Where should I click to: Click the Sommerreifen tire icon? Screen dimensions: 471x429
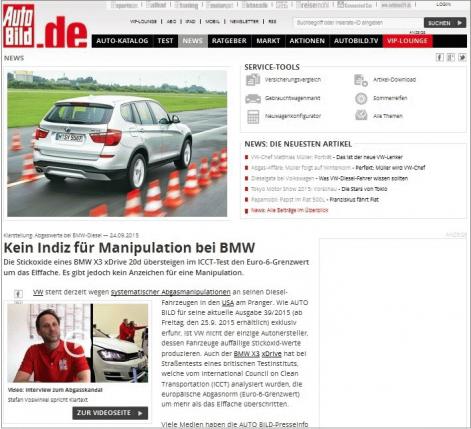tap(361, 99)
